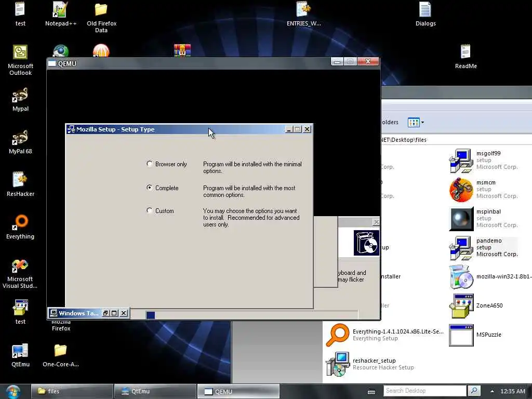Select the msmcm setup file

coord(484,189)
